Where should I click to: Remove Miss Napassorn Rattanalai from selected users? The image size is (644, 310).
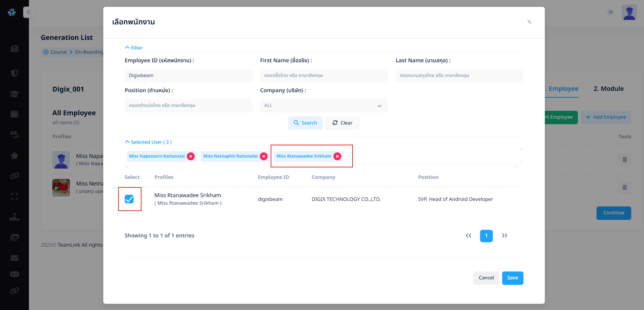click(x=191, y=157)
